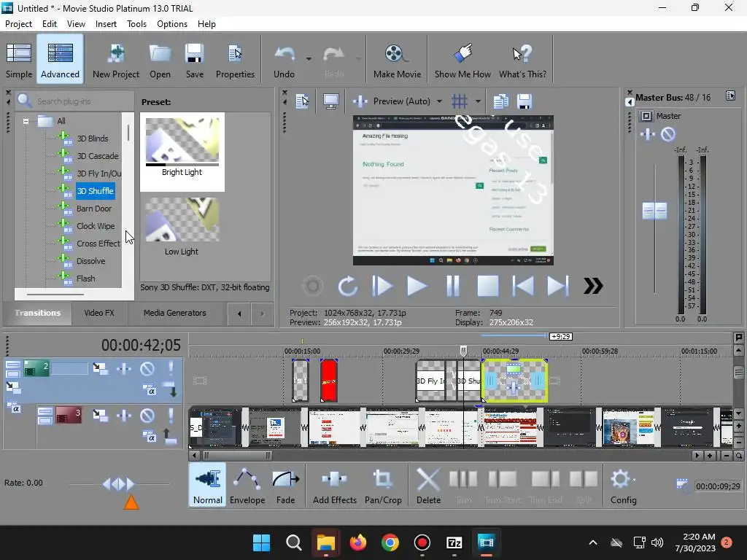Collapse the All plug-ins tree node
The image size is (747, 560).
(26, 121)
